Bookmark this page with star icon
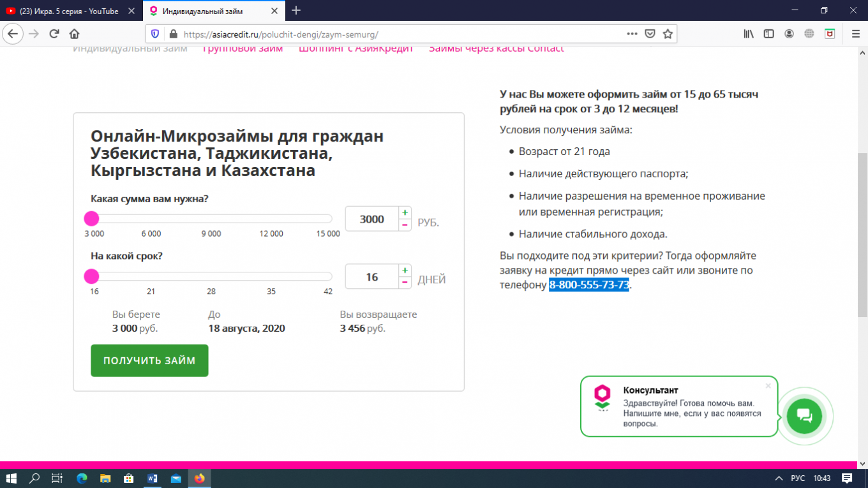This screenshot has height=488, width=868. (x=668, y=34)
